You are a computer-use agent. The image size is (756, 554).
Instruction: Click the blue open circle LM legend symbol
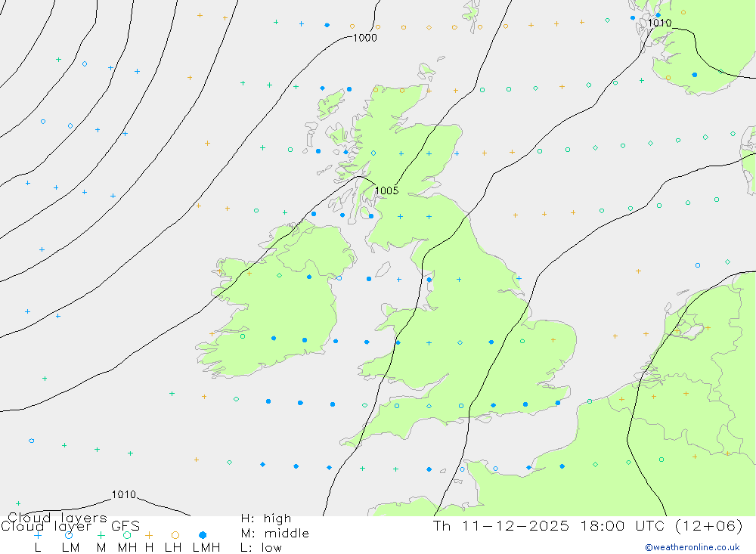(69, 535)
